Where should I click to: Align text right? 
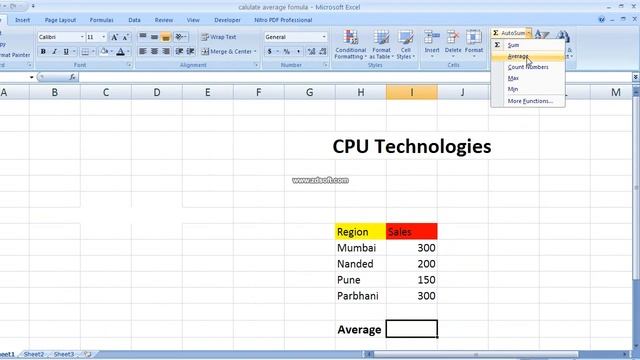tap(165, 51)
